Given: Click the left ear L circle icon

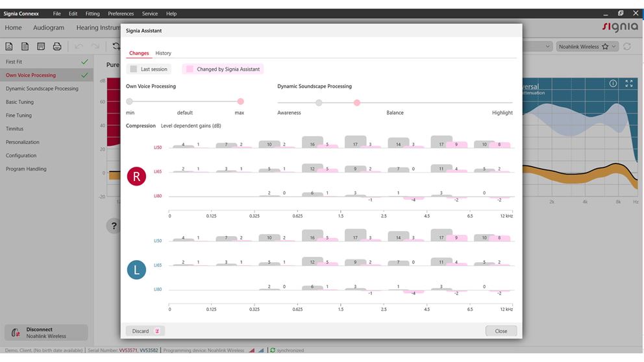Looking at the screenshot, I should click(136, 270).
